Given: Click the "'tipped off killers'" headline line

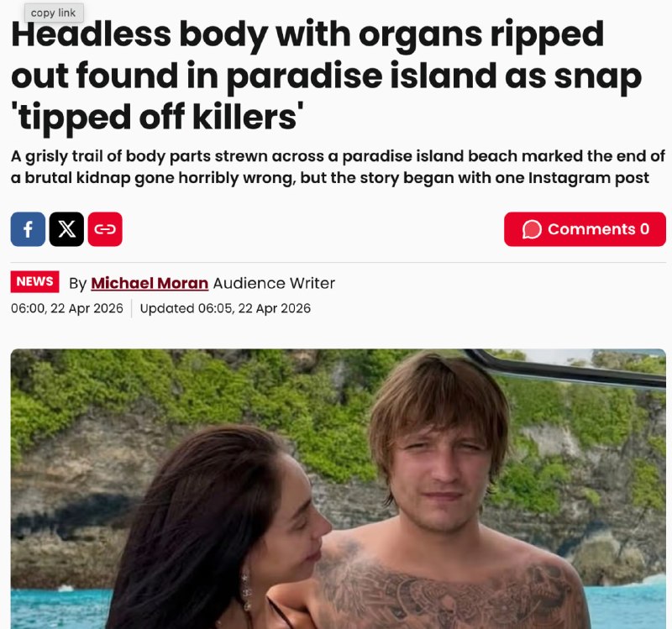Looking at the screenshot, I should click(x=157, y=117).
